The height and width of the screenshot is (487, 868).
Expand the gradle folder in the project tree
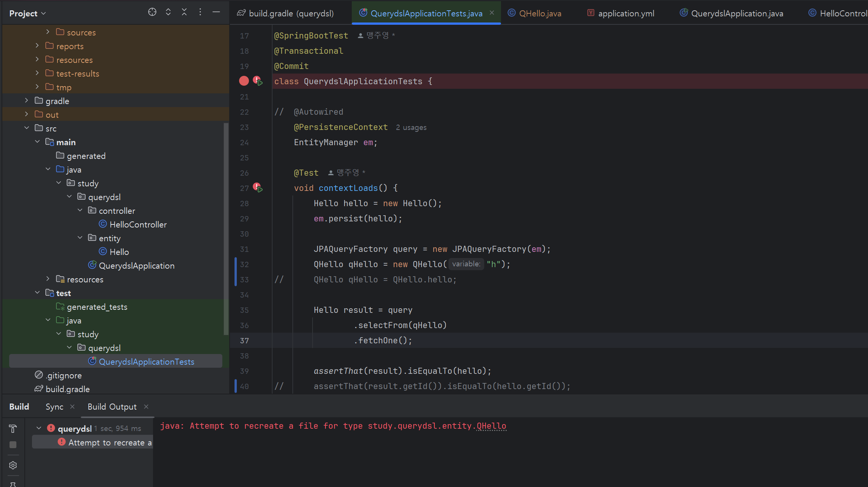pyautogui.click(x=26, y=101)
